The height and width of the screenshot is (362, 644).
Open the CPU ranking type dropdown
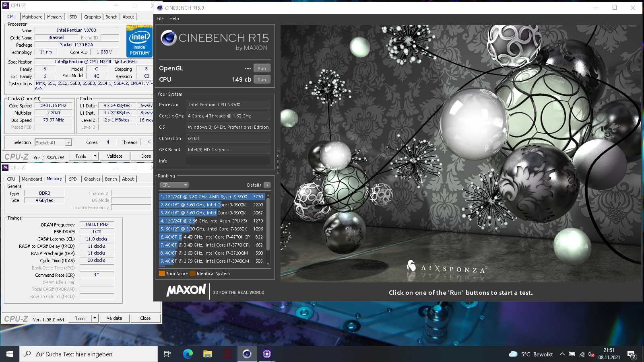174,185
